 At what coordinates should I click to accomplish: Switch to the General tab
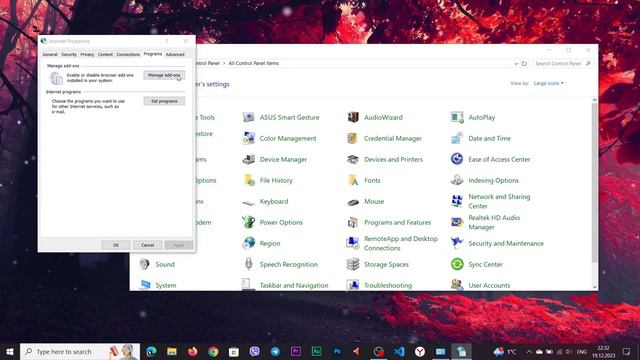(x=50, y=54)
